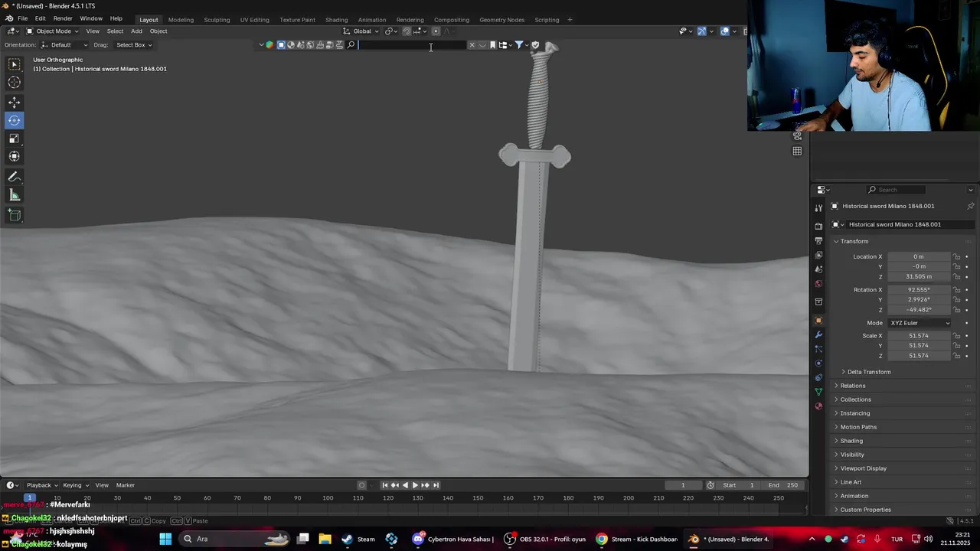Open the viewport Add menu
Image resolution: width=980 pixels, height=551 pixels.
(x=136, y=31)
